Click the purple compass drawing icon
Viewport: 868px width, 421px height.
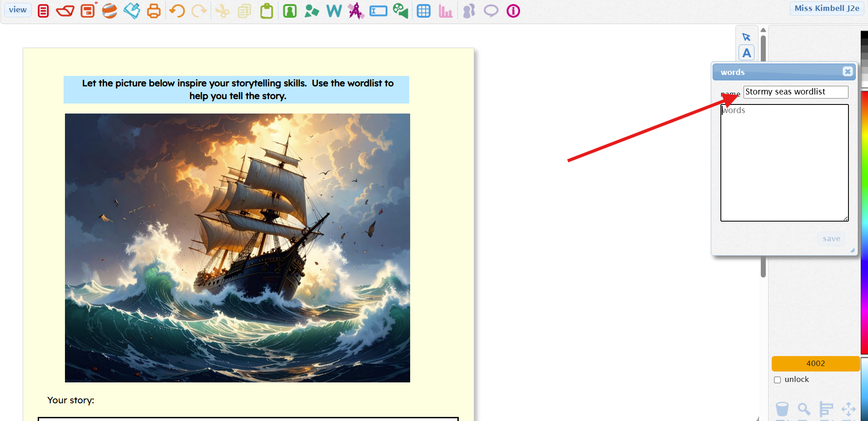pyautogui.click(x=356, y=11)
